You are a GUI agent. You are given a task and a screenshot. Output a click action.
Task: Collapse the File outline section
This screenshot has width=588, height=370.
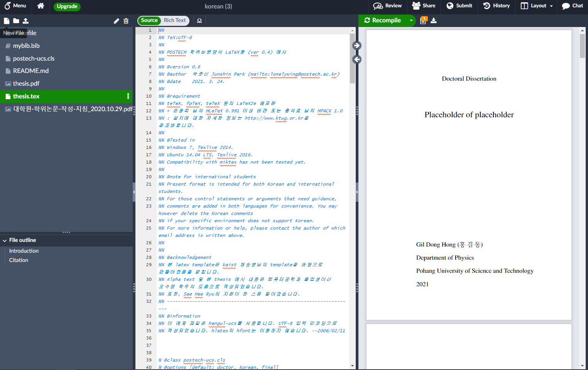tap(4, 240)
